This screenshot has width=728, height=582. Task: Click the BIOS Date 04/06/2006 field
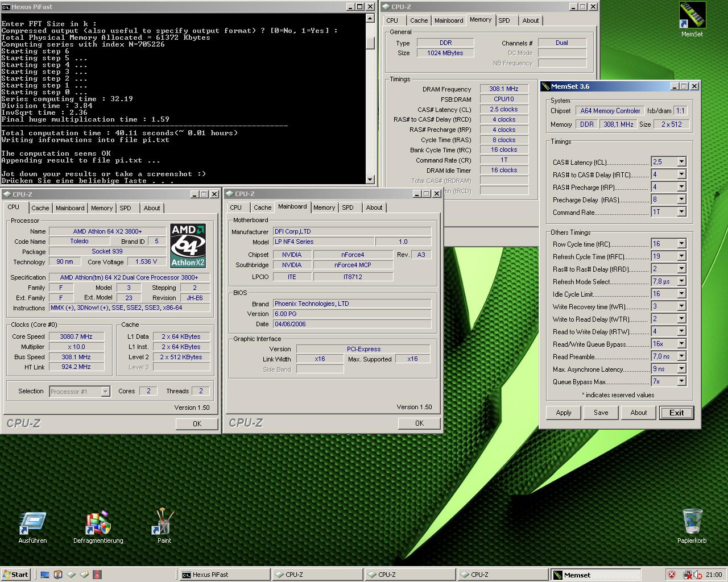pos(352,324)
